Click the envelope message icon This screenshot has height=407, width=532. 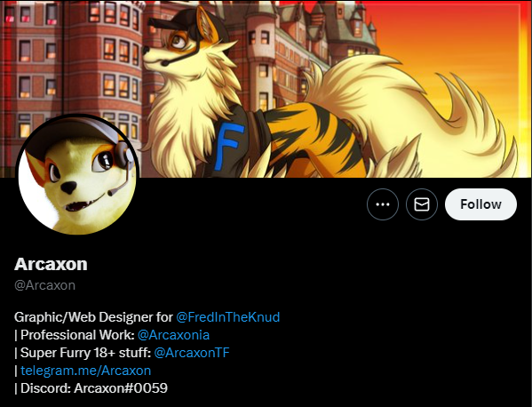tap(422, 204)
